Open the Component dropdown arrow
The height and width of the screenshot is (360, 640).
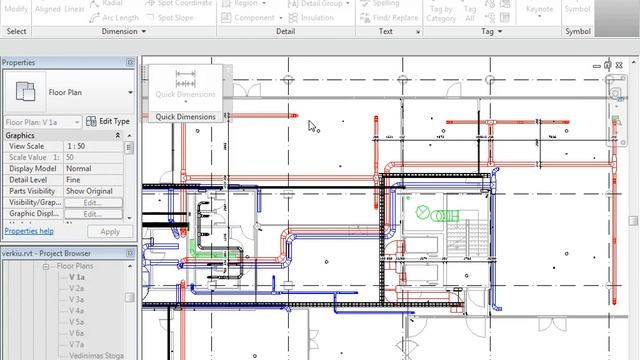281,18
